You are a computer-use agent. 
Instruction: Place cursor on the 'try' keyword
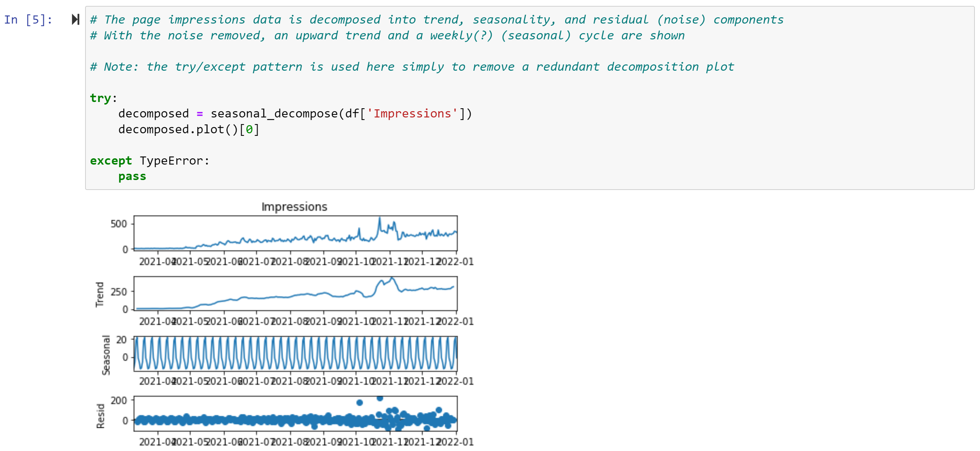101,98
